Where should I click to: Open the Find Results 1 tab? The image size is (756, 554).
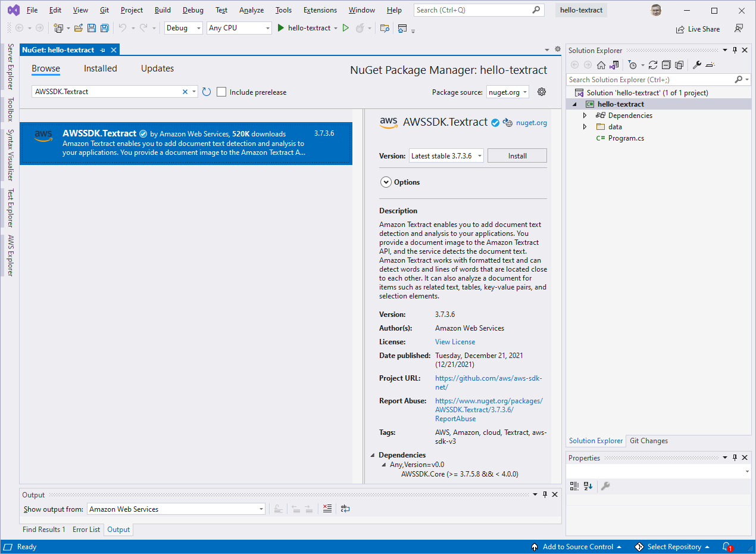click(x=44, y=530)
